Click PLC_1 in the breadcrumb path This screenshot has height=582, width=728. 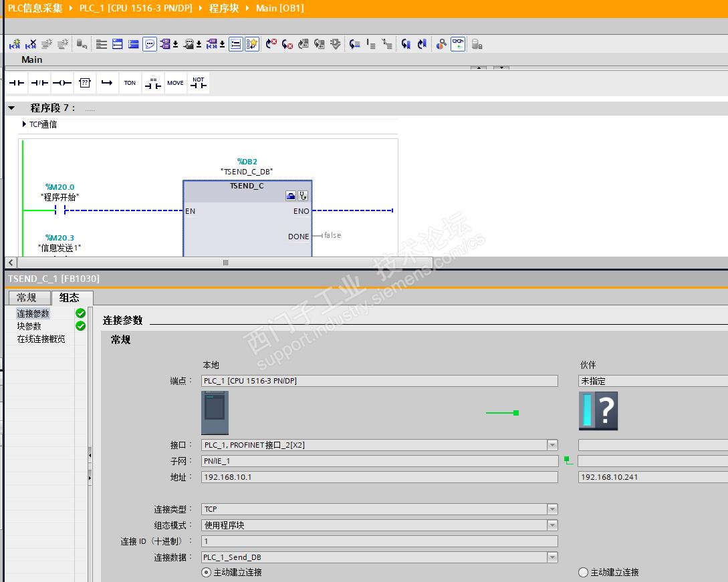136,9
